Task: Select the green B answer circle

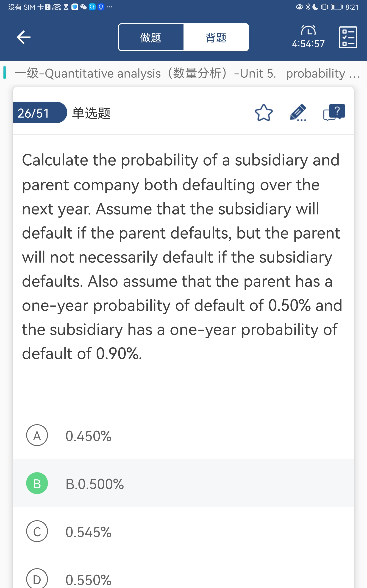Action: [37, 483]
